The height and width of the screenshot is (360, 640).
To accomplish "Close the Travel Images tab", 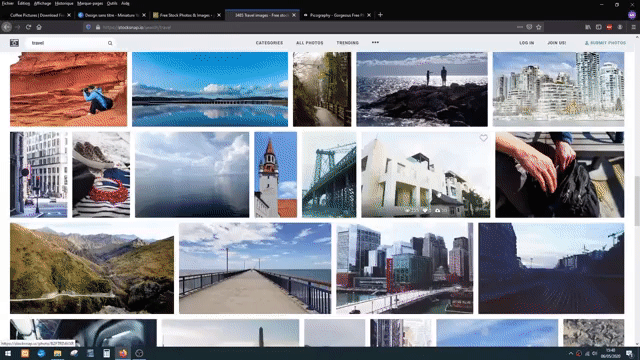I will [x=294, y=15].
